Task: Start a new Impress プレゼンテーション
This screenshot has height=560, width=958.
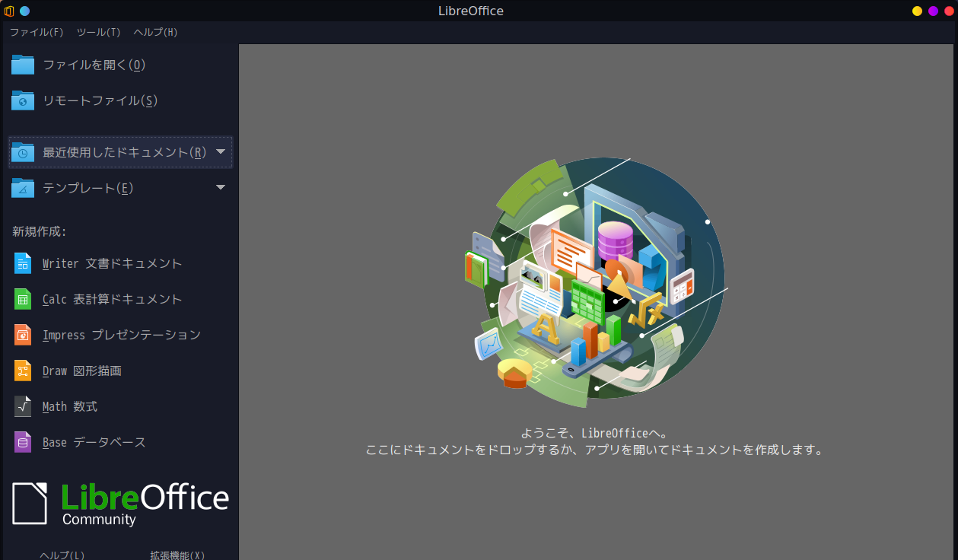Action: coord(120,335)
